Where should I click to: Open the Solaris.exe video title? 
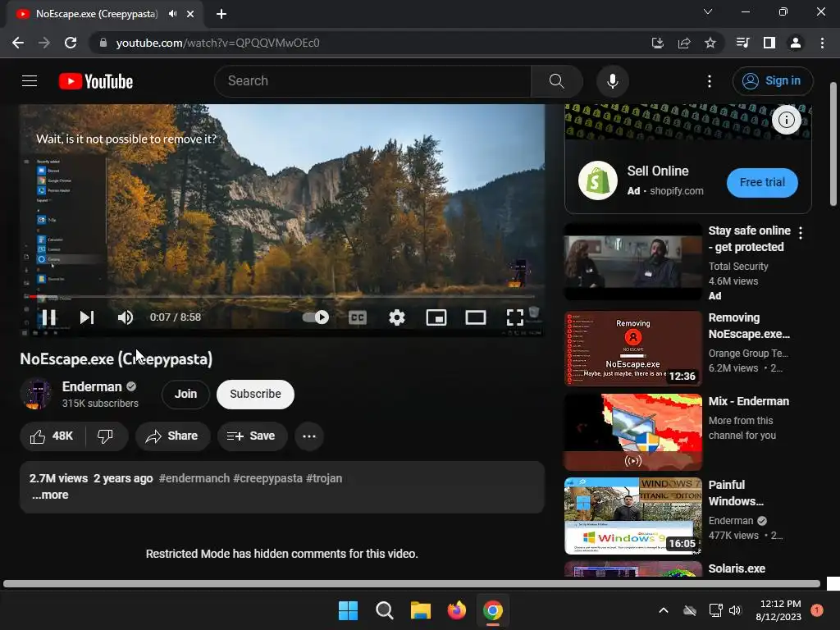click(737, 568)
